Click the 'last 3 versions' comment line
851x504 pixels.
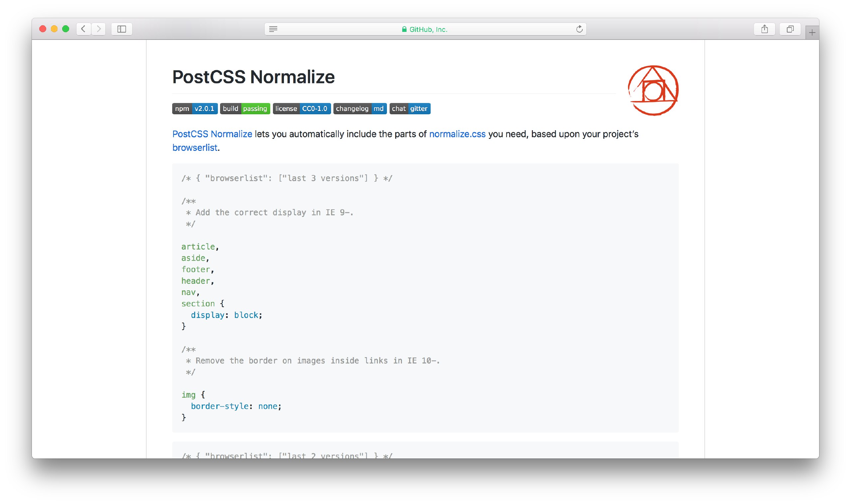pos(287,178)
